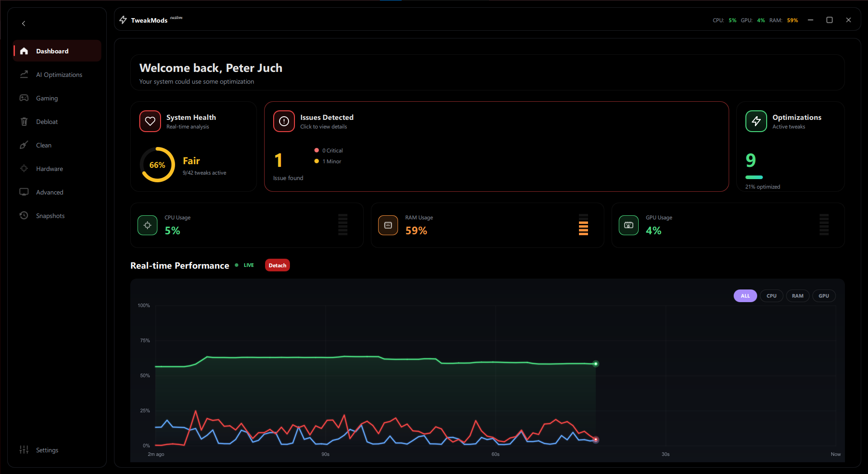Collapse the sidebar with the back chevron
This screenshot has width=868, height=474.
click(24, 23)
